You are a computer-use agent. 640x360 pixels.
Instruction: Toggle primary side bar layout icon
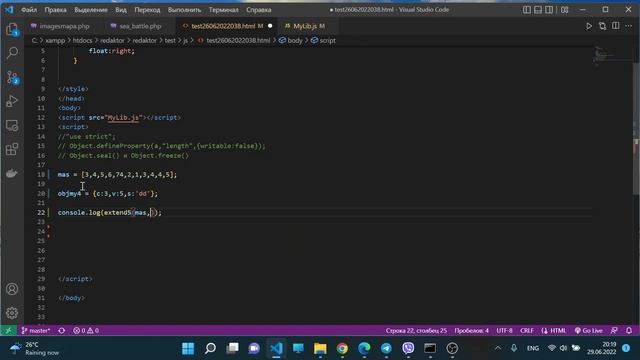(527, 9)
